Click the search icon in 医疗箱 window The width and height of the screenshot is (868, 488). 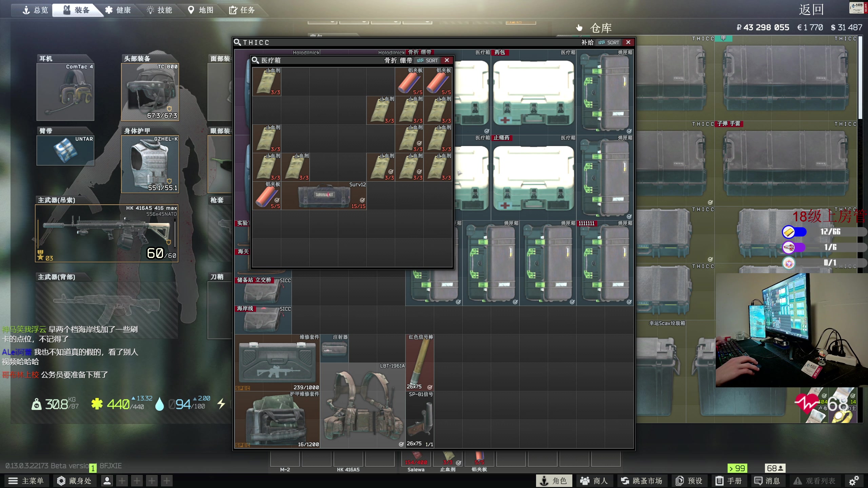pyautogui.click(x=255, y=60)
